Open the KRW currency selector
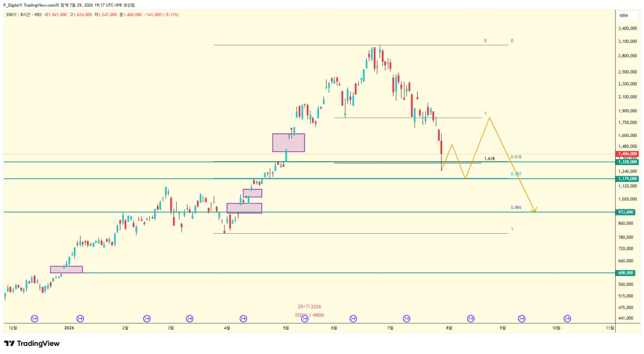Screen dimensions: 644x354 tap(624, 16)
